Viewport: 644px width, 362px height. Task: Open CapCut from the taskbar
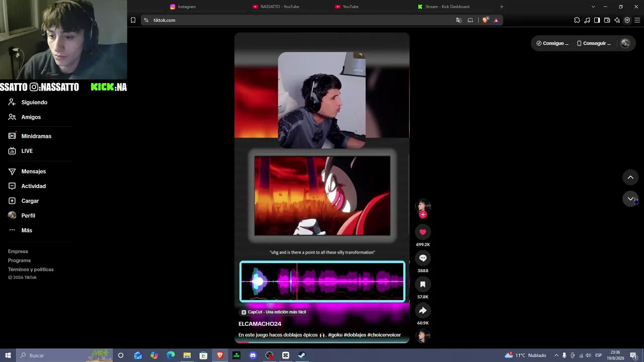click(x=286, y=355)
